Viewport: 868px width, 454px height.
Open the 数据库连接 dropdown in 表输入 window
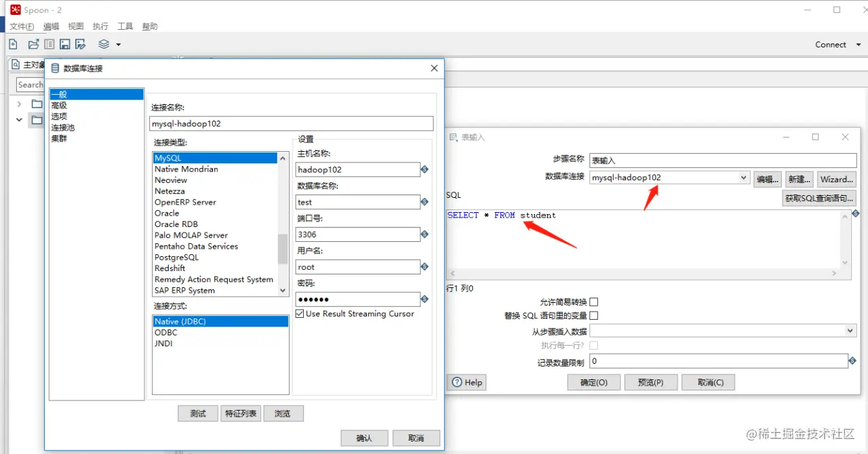(x=744, y=178)
